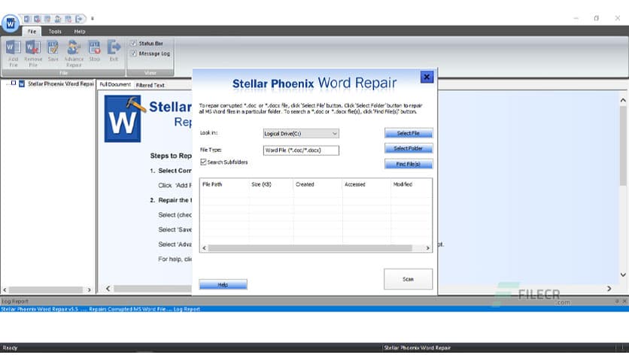Viewport: 629px width, 364px height.
Task: Click the Find File(s) button
Action: point(409,164)
